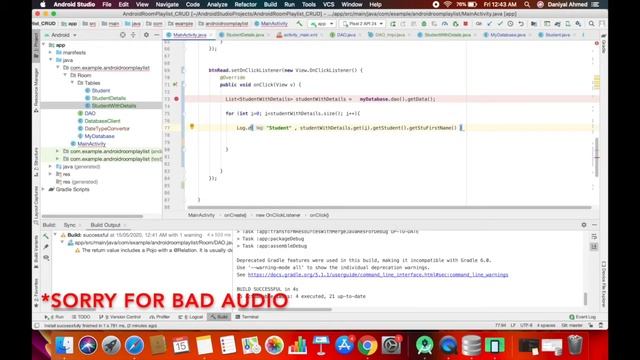Screen dimensions: 640x360
Task: Click the pin icon in Build panel sidebar
Action: click(x=46, y=247)
